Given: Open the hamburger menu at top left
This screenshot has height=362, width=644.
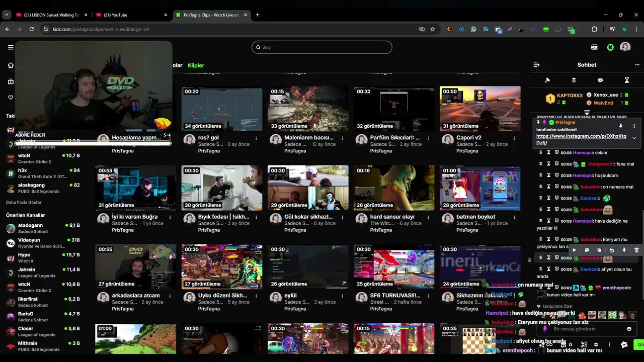Looking at the screenshot, I should (11, 47).
